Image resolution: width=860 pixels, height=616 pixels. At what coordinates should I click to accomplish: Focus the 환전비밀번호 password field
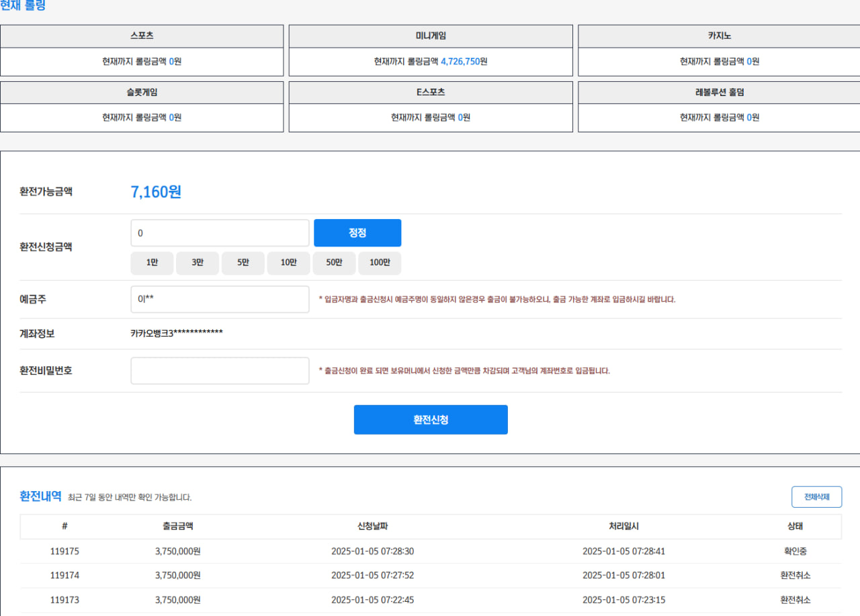coord(220,371)
